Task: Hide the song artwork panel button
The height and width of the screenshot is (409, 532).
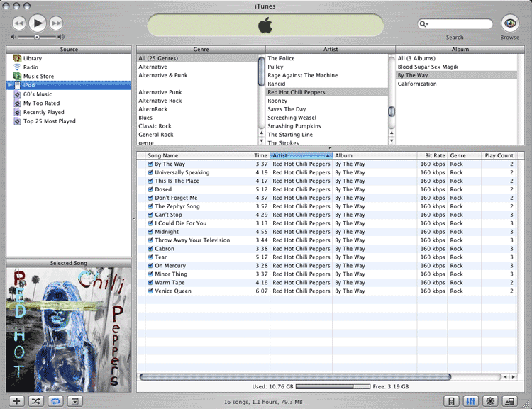Action: (75, 401)
